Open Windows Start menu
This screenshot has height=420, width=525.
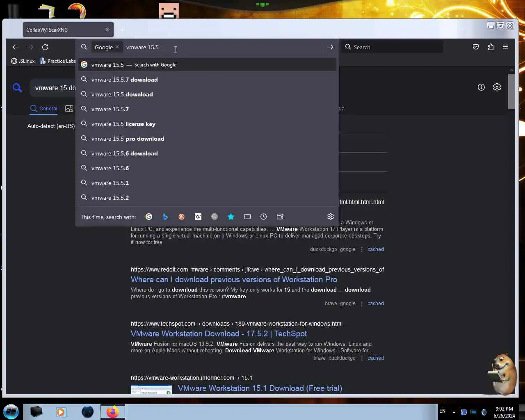[11, 412]
